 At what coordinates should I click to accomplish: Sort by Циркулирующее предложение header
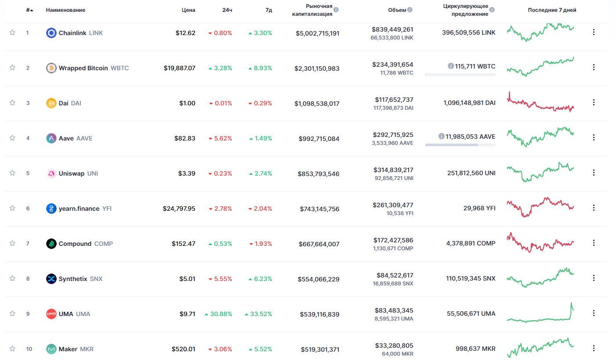click(466, 10)
